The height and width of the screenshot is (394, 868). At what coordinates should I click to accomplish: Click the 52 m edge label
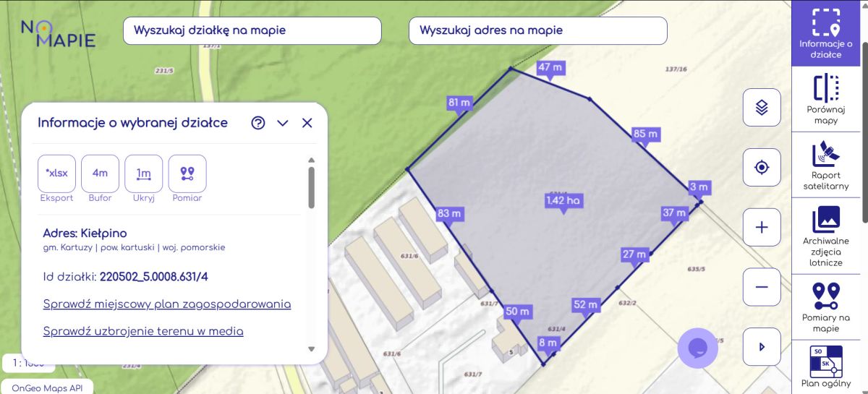(x=585, y=304)
